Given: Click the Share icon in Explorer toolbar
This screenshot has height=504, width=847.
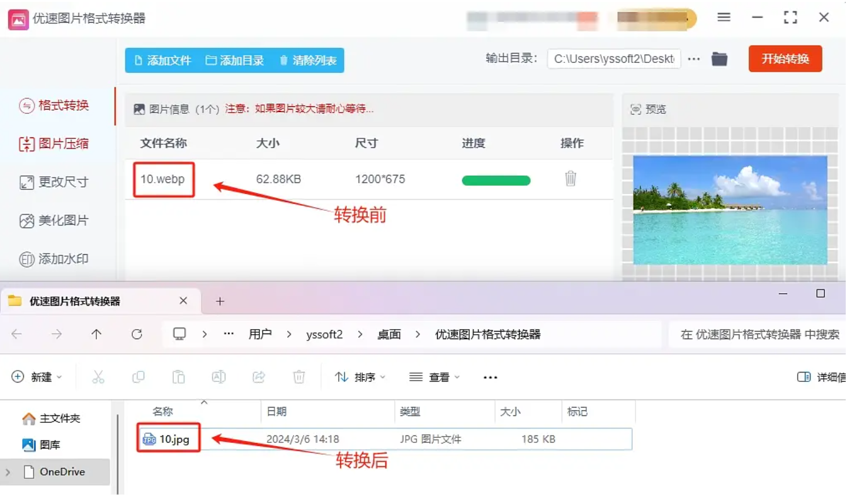Looking at the screenshot, I should point(259,377).
